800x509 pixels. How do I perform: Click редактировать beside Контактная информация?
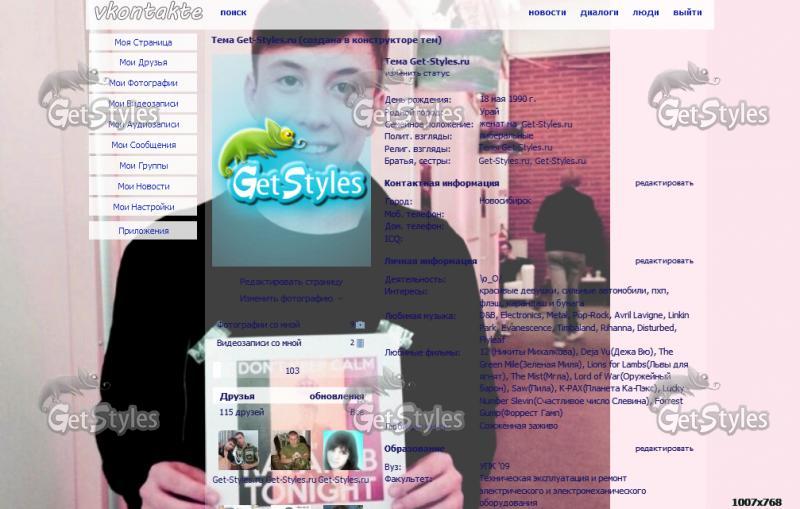click(x=664, y=183)
